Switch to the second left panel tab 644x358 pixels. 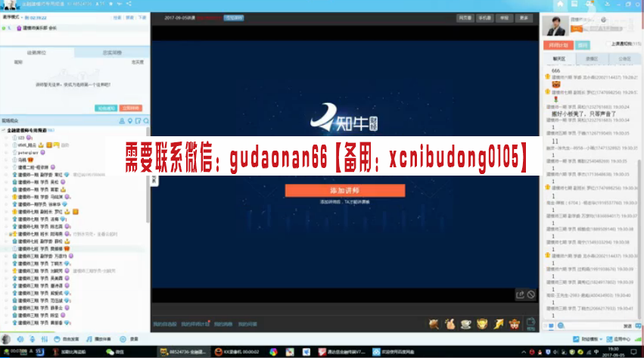(x=112, y=52)
